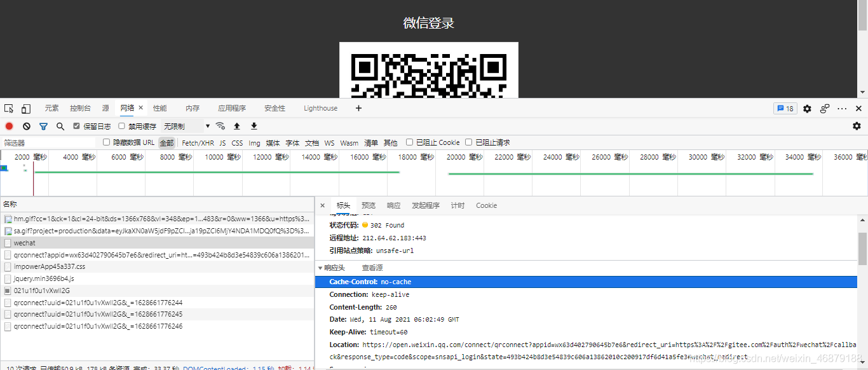Close the DevTools panel
This screenshot has height=370, width=868.
click(858, 109)
